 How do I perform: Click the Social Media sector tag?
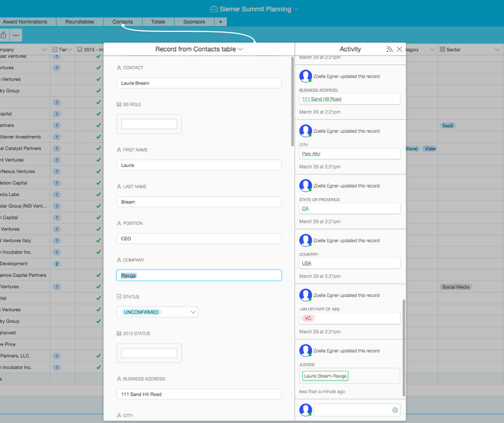(455, 287)
